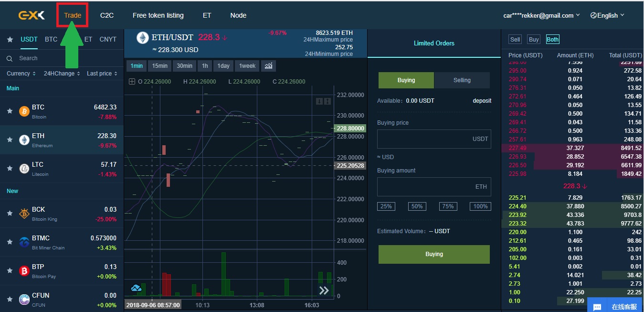
Task: Jump to latest bars with double-chevron icon
Action: (x=324, y=290)
